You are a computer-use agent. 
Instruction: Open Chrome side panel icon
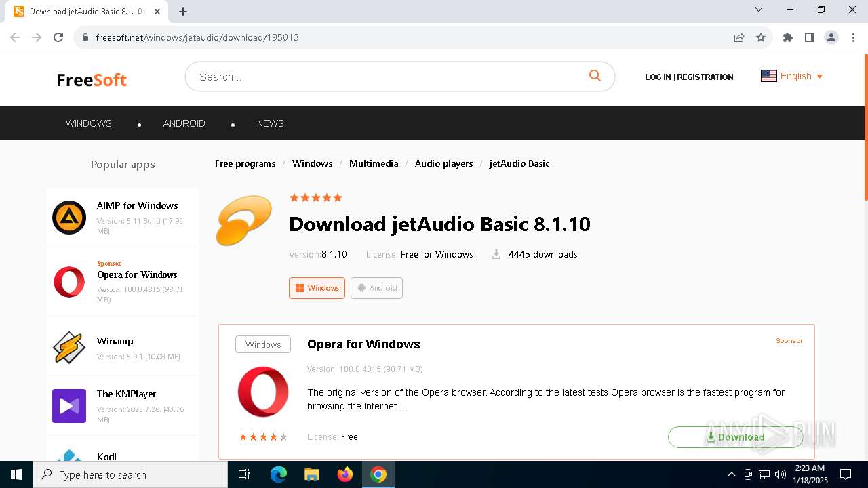tap(810, 37)
